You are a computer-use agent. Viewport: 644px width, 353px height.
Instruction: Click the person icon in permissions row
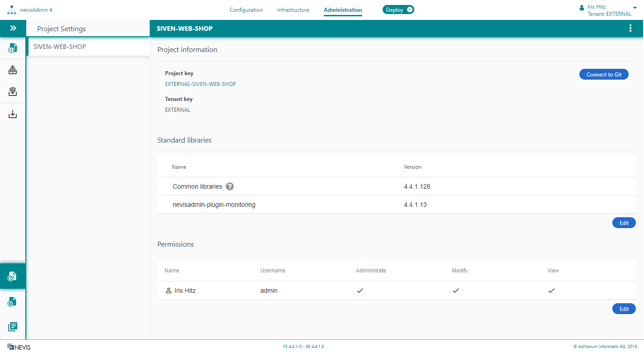pyautogui.click(x=168, y=291)
